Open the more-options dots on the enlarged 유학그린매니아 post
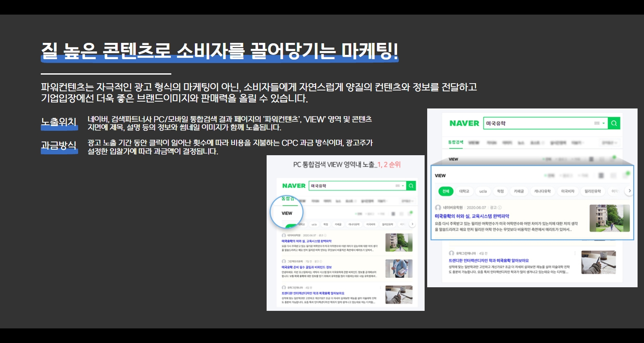644x343 pixels. pyautogui.click(x=575, y=253)
